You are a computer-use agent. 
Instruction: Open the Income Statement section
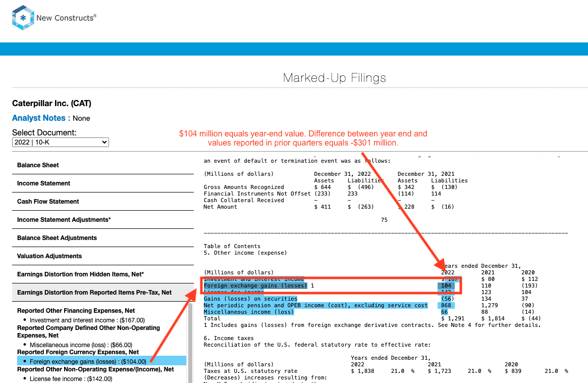[103, 183]
